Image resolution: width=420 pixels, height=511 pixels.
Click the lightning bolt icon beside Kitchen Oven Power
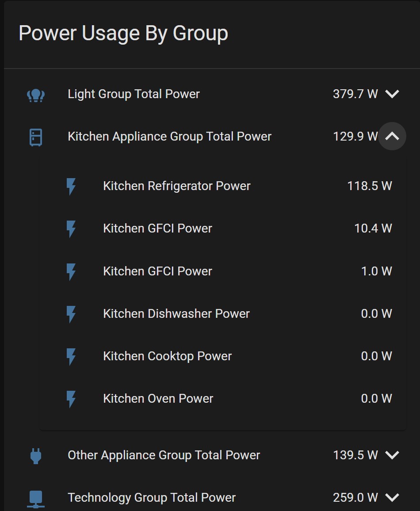(x=71, y=398)
